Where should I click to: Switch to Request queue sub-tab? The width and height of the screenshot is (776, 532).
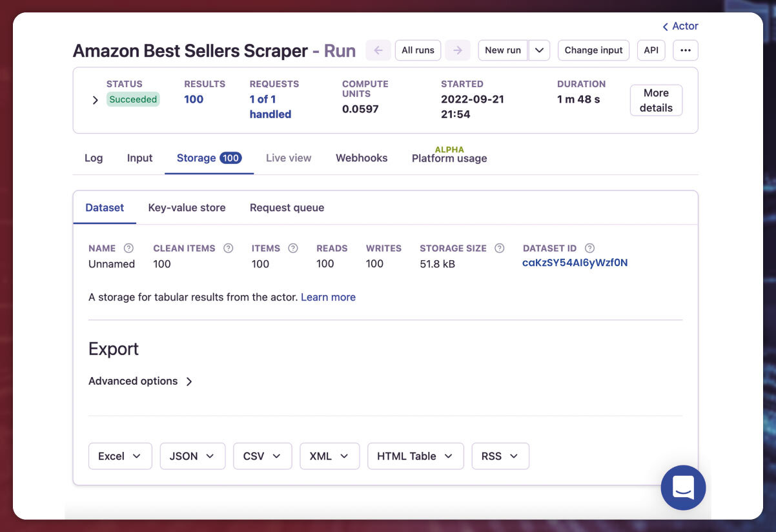[287, 208]
